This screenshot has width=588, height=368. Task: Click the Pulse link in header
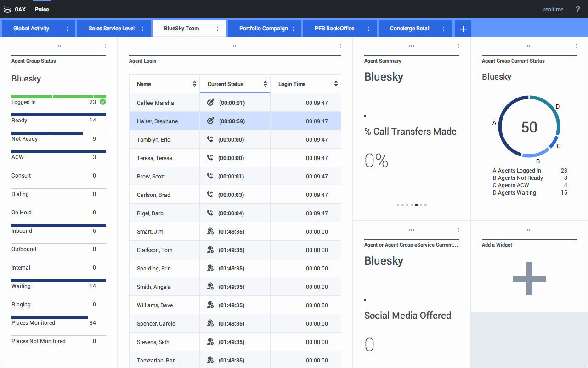42,10
